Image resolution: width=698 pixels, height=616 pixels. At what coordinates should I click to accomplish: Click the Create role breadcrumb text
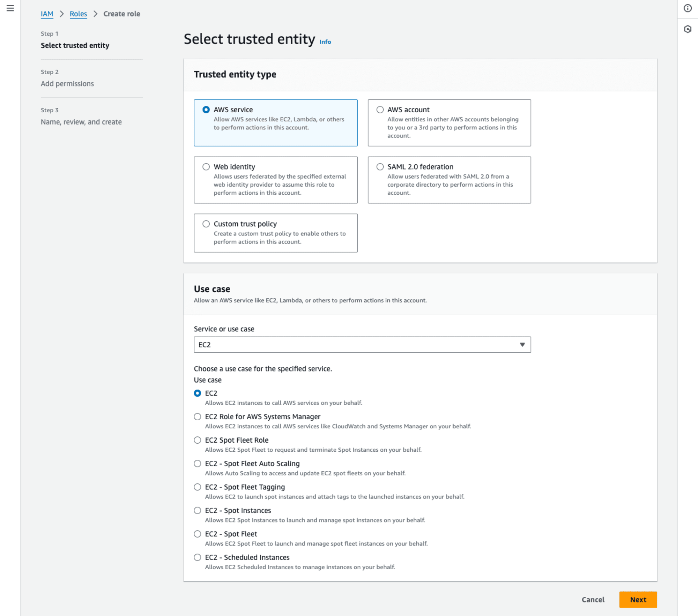pyautogui.click(x=121, y=14)
